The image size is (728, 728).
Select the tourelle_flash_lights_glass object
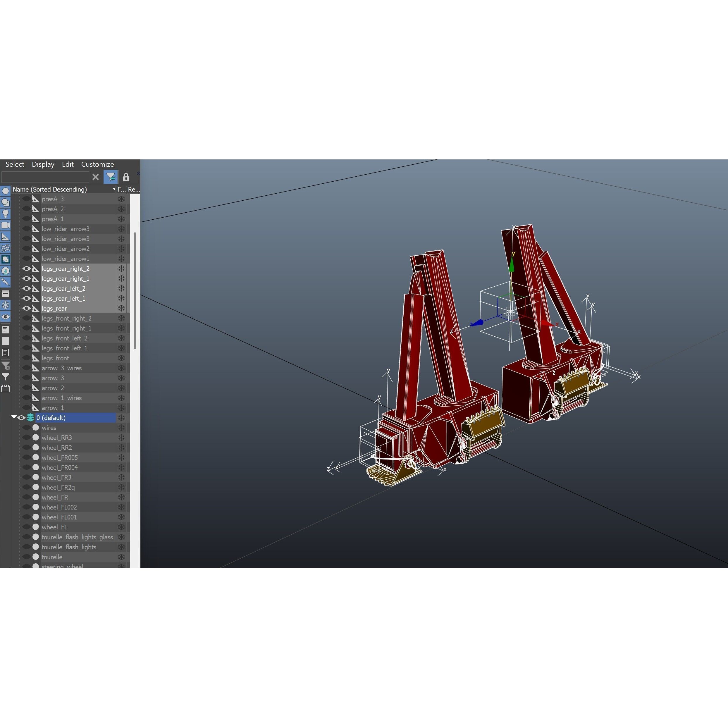click(77, 537)
